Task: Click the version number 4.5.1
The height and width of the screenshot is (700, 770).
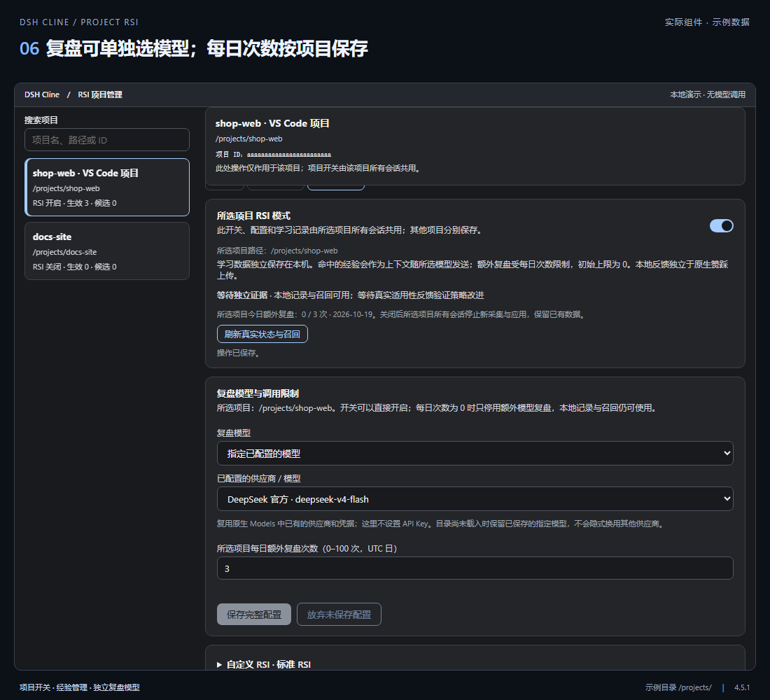Action: click(x=742, y=687)
